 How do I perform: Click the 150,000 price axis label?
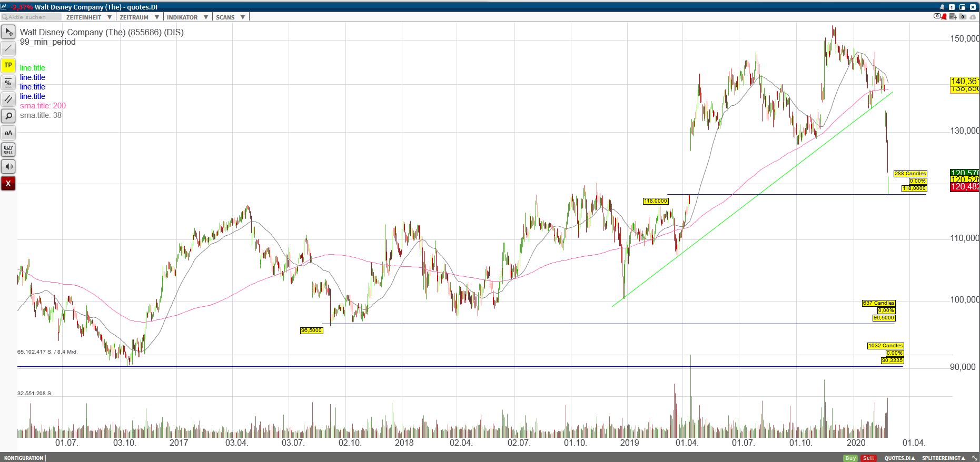pyautogui.click(x=965, y=38)
